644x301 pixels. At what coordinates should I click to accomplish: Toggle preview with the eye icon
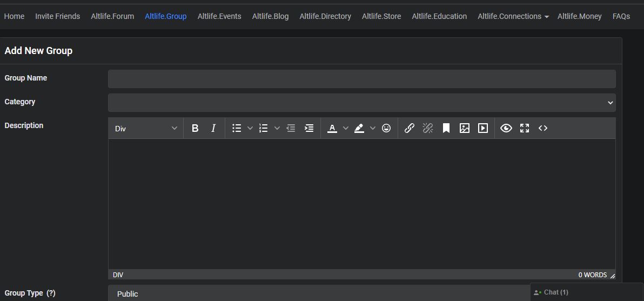pos(506,128)
